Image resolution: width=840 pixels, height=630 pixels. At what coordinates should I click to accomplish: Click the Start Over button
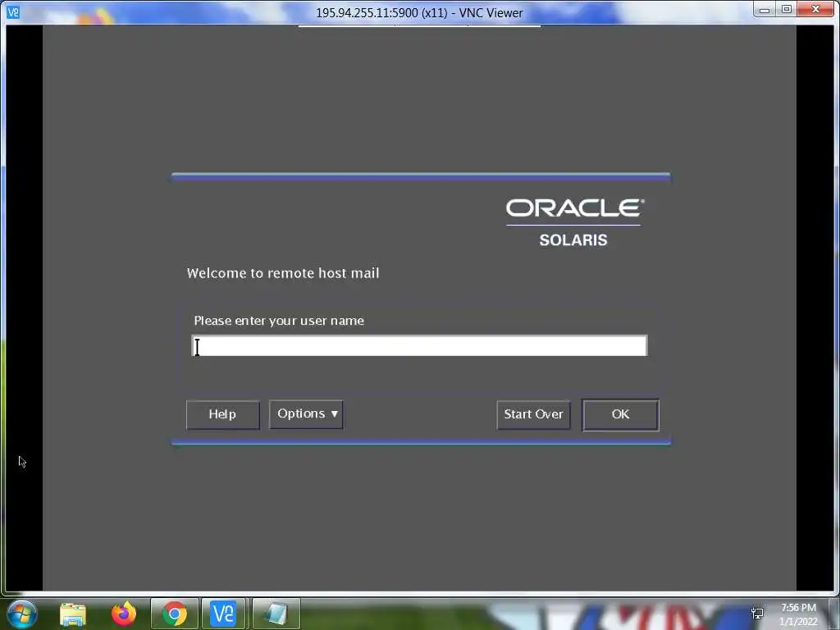coord(533,414)
